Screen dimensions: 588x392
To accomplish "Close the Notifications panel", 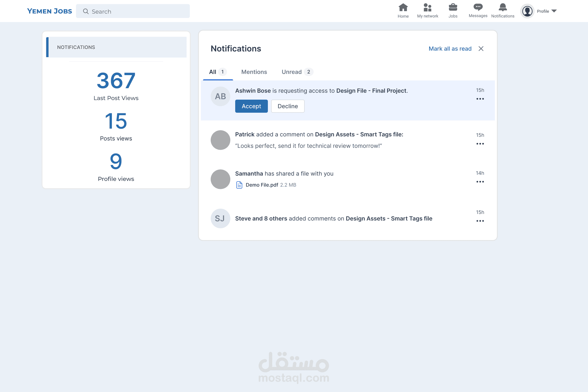I will pyautogui.click(x=481, y=49).
